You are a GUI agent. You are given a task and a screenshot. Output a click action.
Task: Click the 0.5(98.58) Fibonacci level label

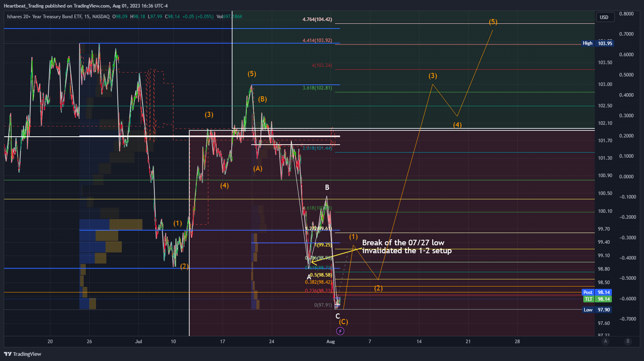(x=321, y=275)
